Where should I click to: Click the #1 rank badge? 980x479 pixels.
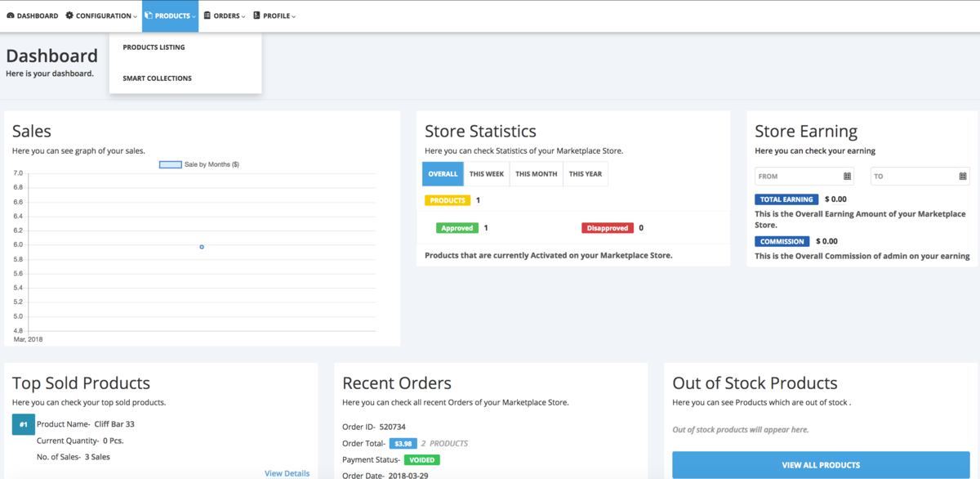tap(24, 424)
